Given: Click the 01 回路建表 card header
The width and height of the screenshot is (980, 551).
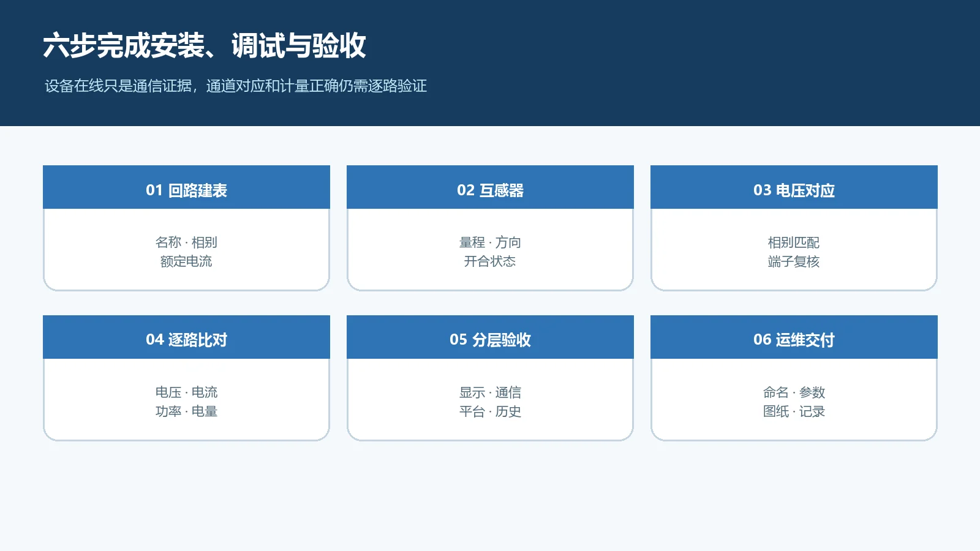Looking at the screenshot, I should click(x=186, y=187).
